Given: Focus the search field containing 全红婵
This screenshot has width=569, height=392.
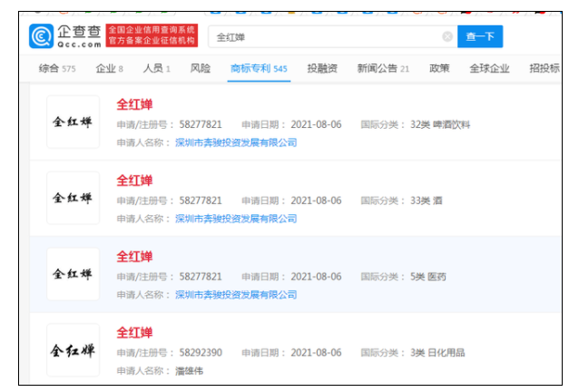Looking at the screenshot, I should pyautogui.click(x=333, y=36).
